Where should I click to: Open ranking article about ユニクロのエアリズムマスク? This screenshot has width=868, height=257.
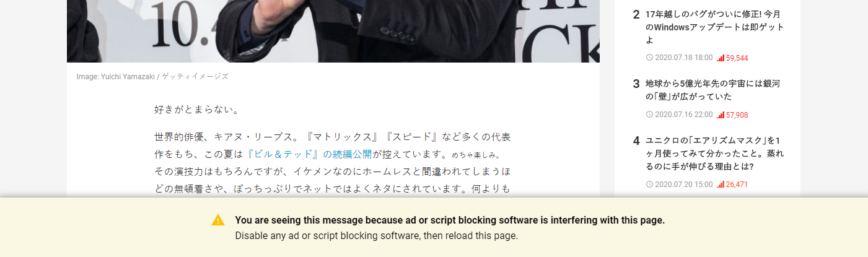[x=712, y=153]
